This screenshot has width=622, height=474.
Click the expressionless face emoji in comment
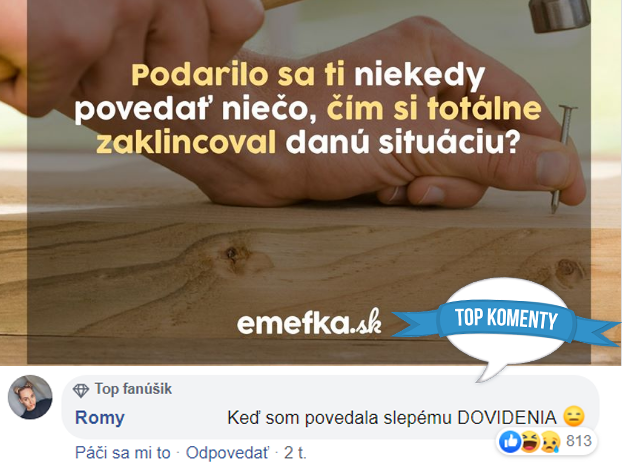pos(574,417)
